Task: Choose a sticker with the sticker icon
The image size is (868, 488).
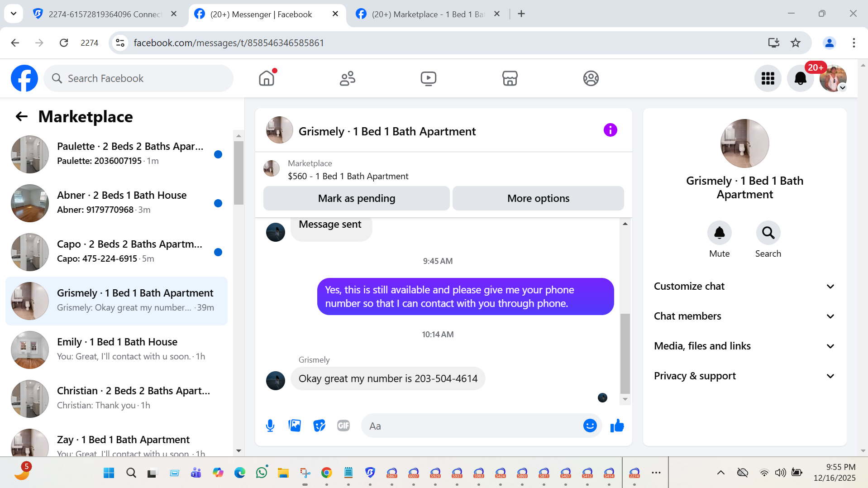Action: click(x=319, y=426)
